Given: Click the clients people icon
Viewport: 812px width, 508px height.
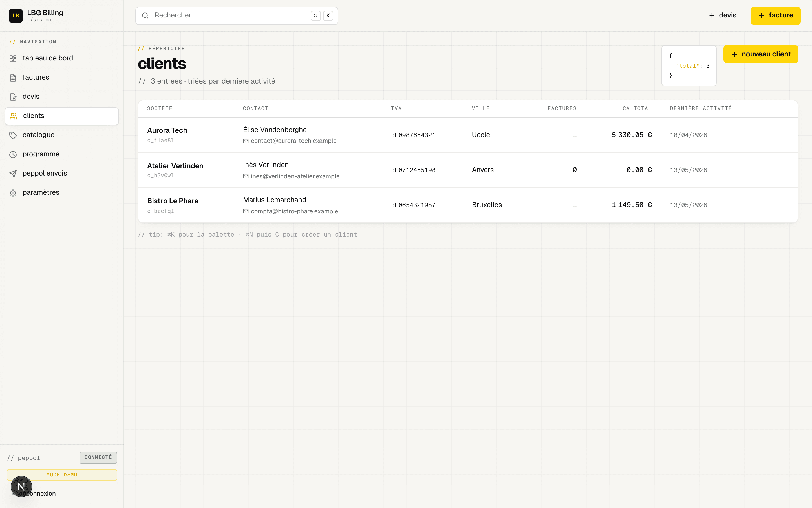Looking at the screenshot, I should click(14, 116).
